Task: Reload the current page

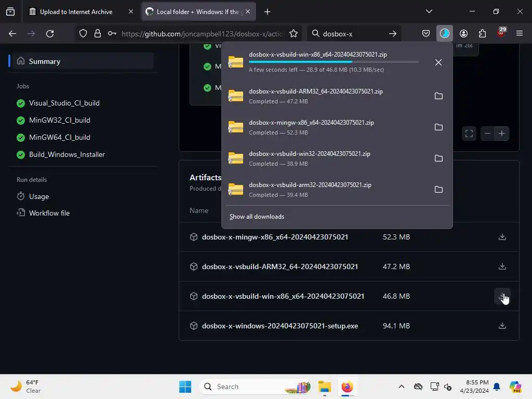Action: pos(50,34)
